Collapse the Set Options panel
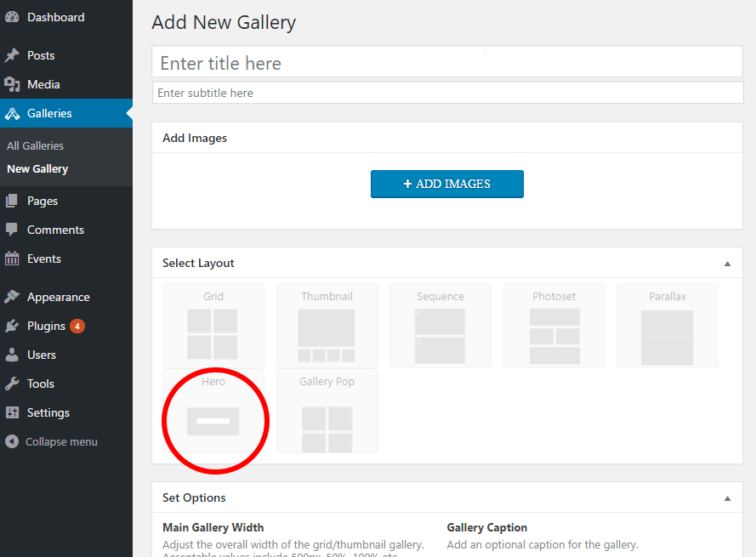756x557 pixels. pyautogui.click(x=727, y=498)
